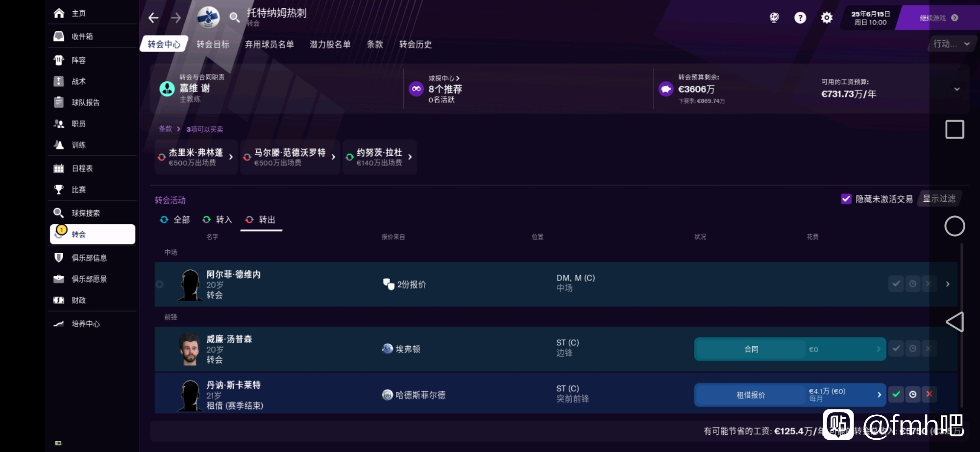The width and height of the screenshot is (980, 452).
Task: Click the globe icon in top bar
Action: [x=774, y=18]
